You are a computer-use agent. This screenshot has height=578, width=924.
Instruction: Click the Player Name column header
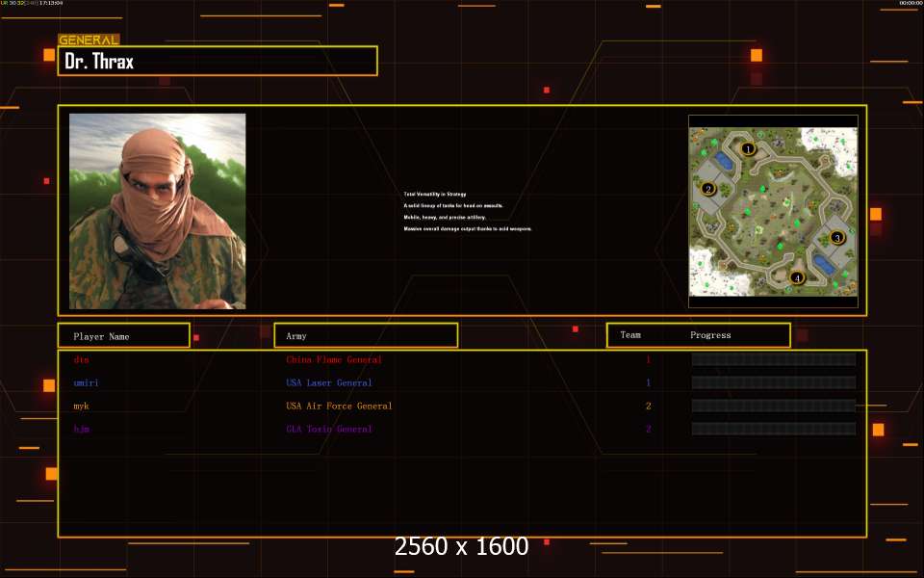point(122,336)
